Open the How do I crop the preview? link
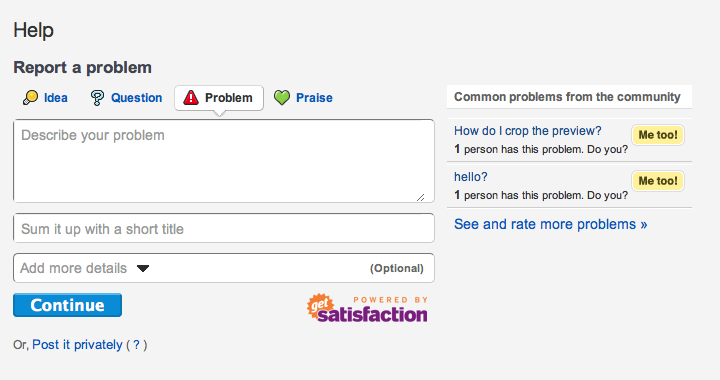Screen dimensions: 720x380 click(x=528, y=131)
